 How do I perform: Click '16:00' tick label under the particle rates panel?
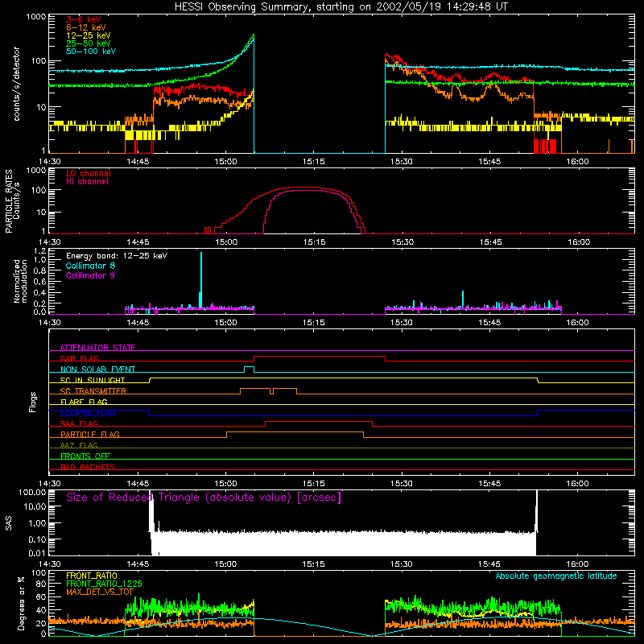point(579,242)
